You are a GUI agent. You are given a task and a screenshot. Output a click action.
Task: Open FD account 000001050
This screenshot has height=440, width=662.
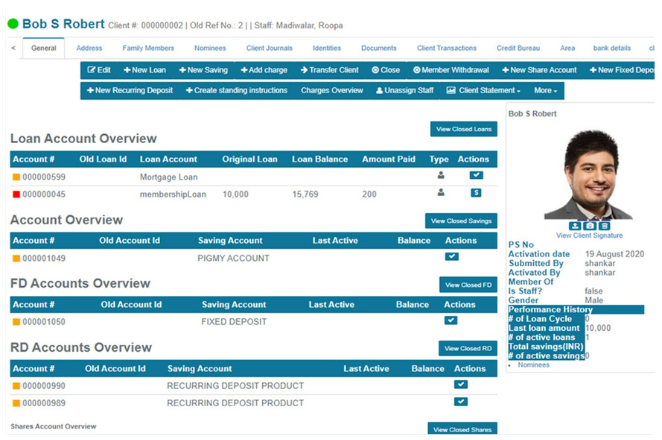coord(44,322)
